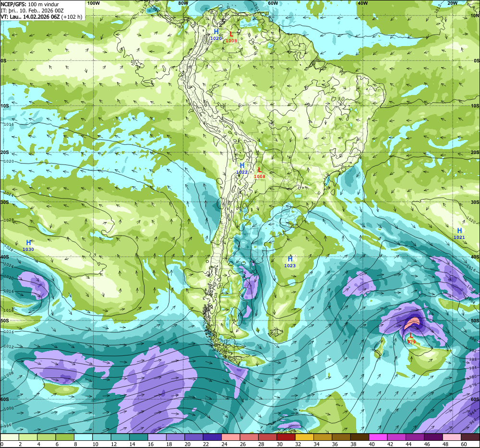Click the 20S latitude label on left edge
Viewport: 480px width, 448px height.
point(5,152)
